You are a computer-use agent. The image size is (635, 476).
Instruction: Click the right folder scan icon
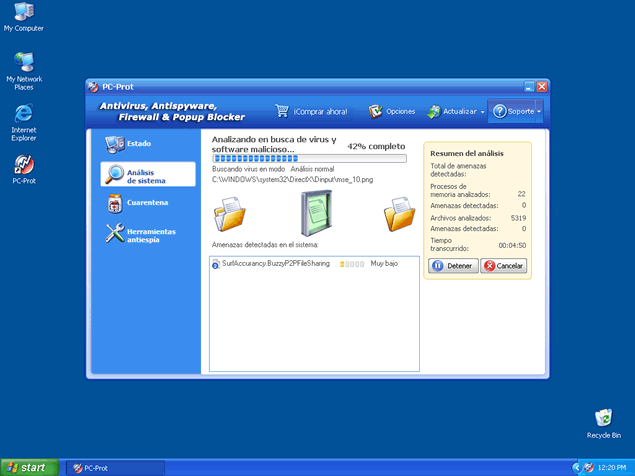(x=399, y=214)
